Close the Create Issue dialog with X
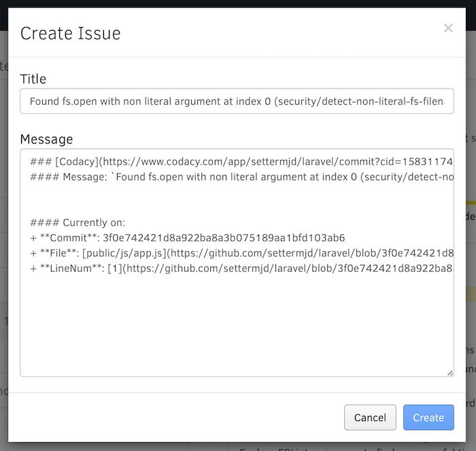 [x=448, y=28]
